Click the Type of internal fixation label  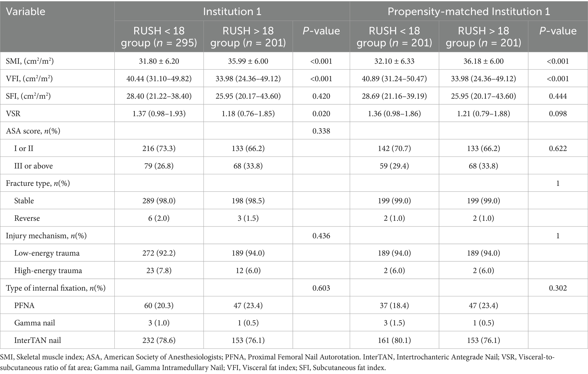(56, 288)
